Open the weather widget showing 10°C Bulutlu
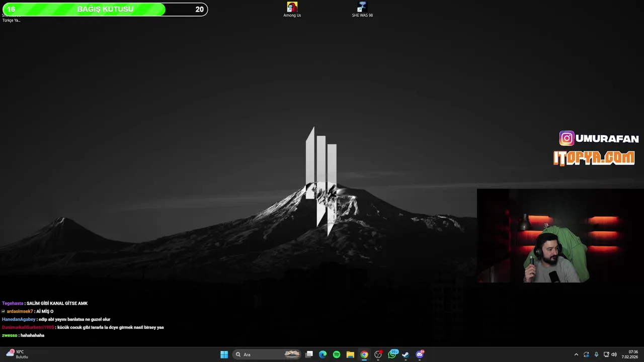Viewport: 644px width, 362px height. tap(17, 354)
